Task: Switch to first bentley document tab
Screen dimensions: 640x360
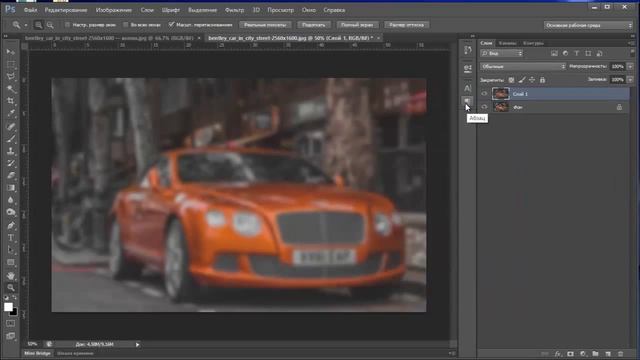Action: [x=109, y=38]
